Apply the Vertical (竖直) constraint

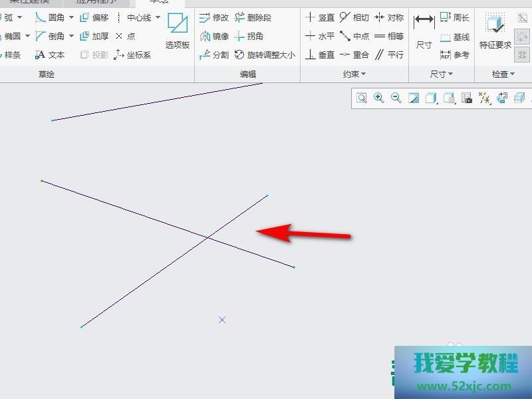click(320, 18)
